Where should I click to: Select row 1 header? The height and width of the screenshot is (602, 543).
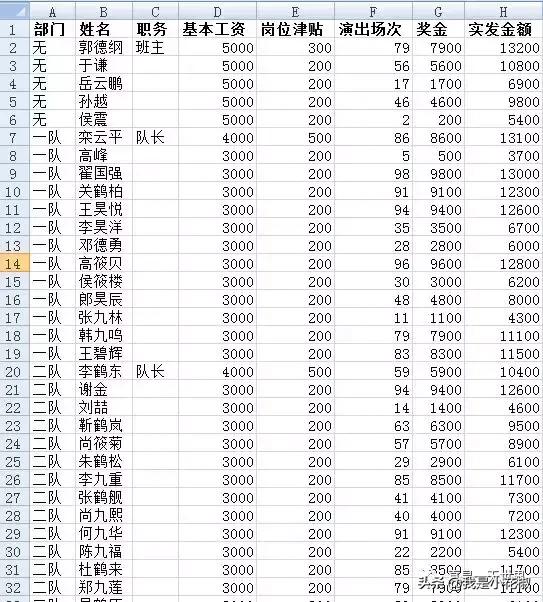(15, 29)
